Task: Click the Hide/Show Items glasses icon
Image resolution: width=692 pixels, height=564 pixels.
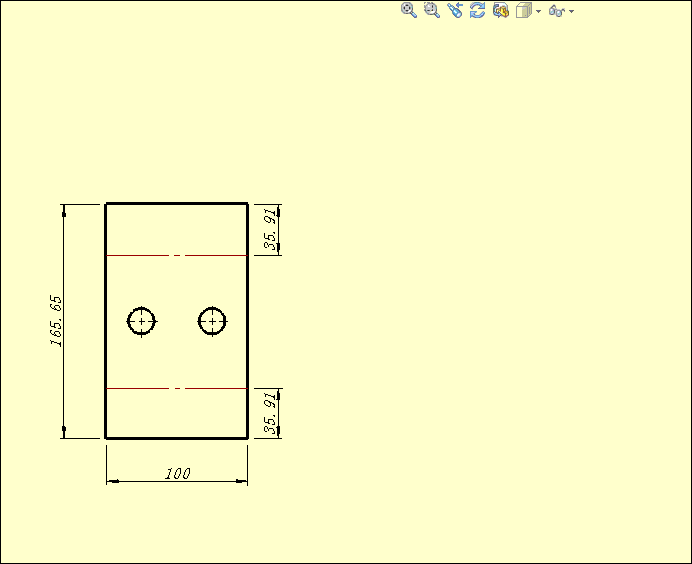Action: coord(557,11)
